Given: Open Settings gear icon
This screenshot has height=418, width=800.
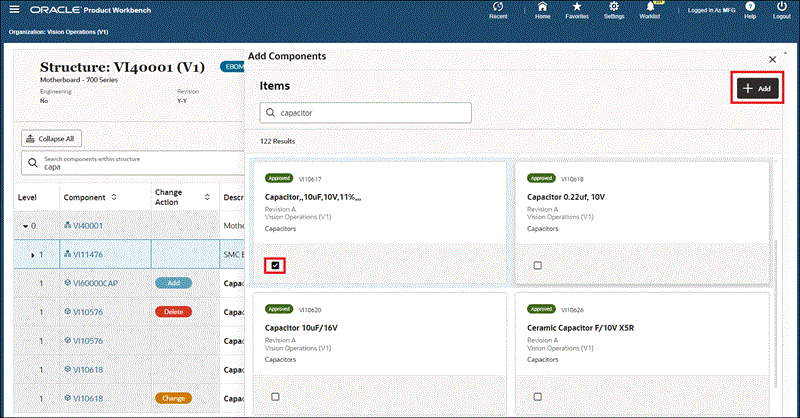Looking at the screenshot, I should tap(614, 10).
